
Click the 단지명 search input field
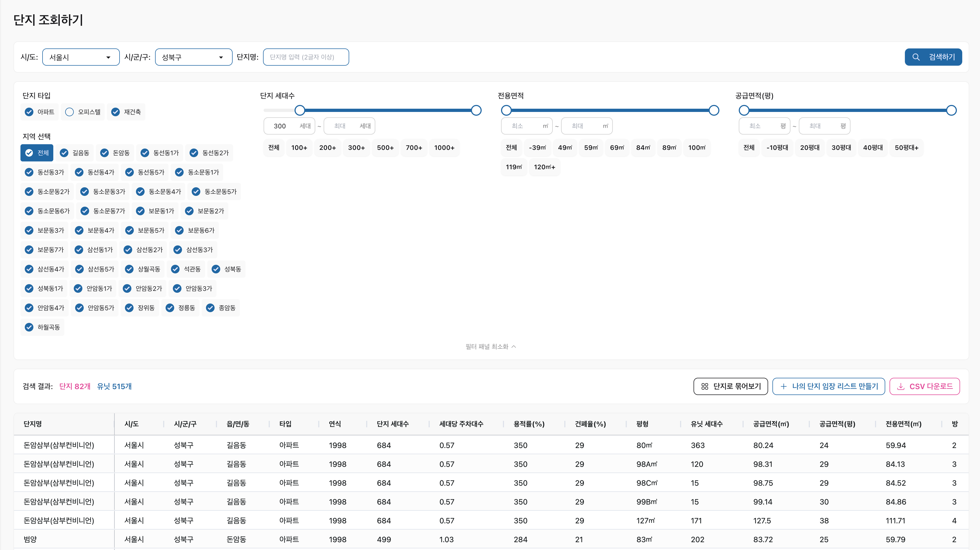(306, 57)
